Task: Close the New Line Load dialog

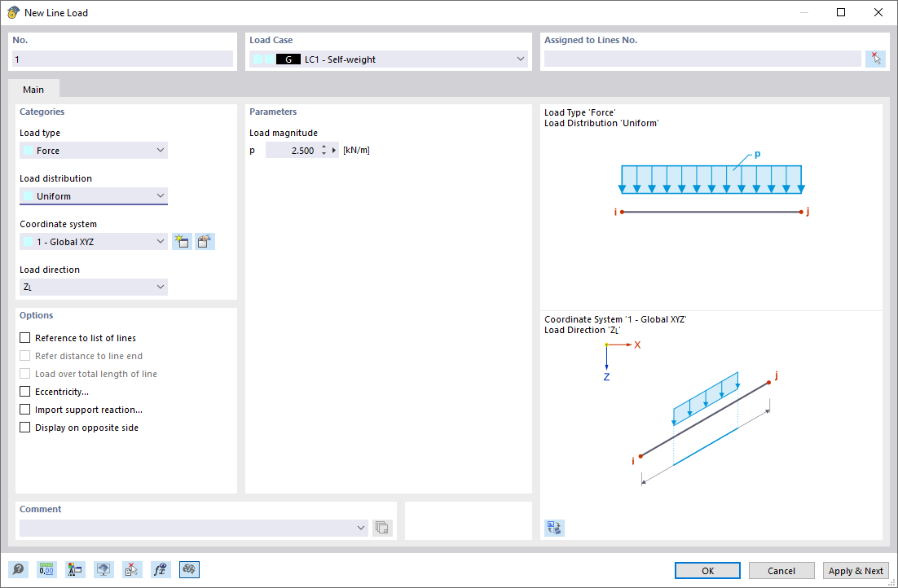Action: coord(878,12)
